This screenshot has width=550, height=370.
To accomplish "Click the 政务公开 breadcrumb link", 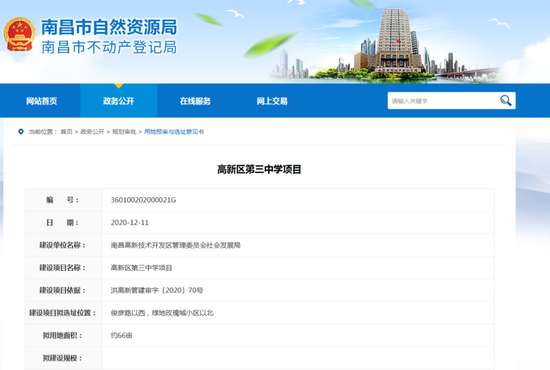I will (x=92, y=132).
